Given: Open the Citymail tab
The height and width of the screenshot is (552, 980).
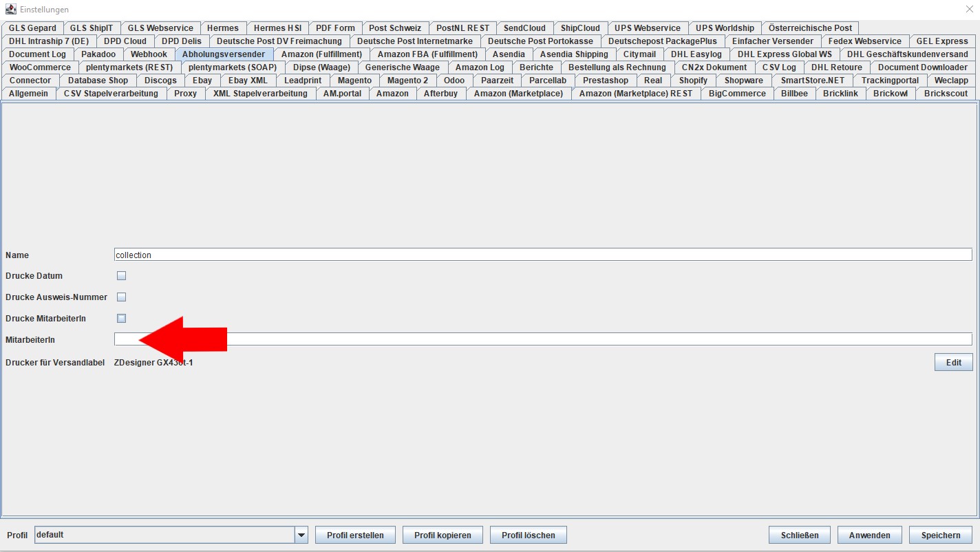Looking at the screenshot, I should pyautogui.click(x=639, y=54).
